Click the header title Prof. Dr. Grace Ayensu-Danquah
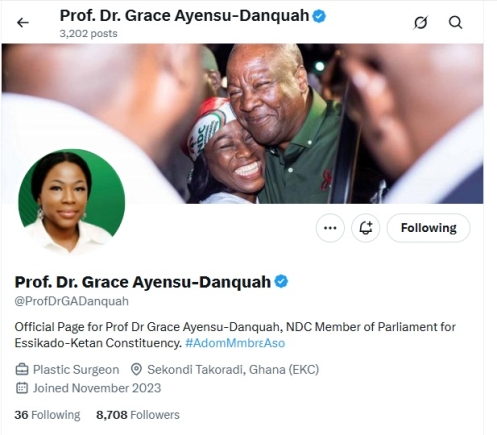The height and width of the screenshot is (435, 497). pos(184,16)
